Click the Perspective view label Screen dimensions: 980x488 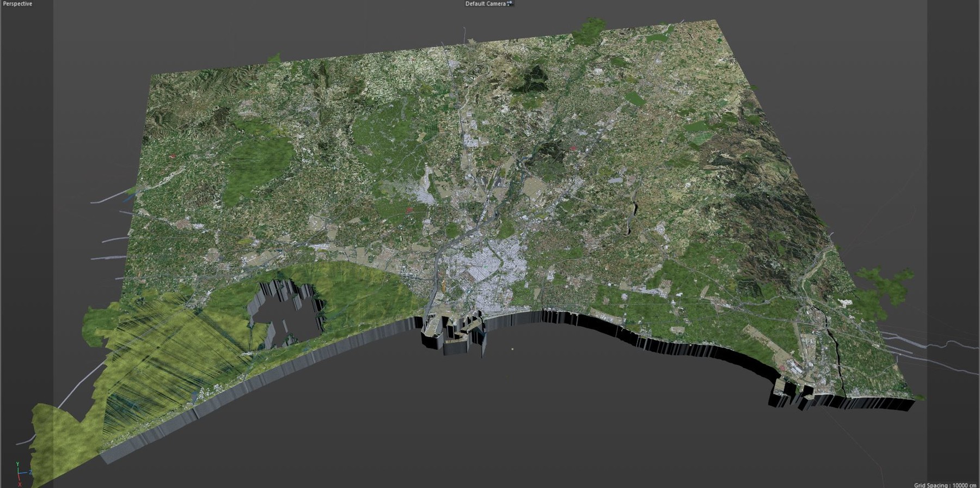pos(18,4)
